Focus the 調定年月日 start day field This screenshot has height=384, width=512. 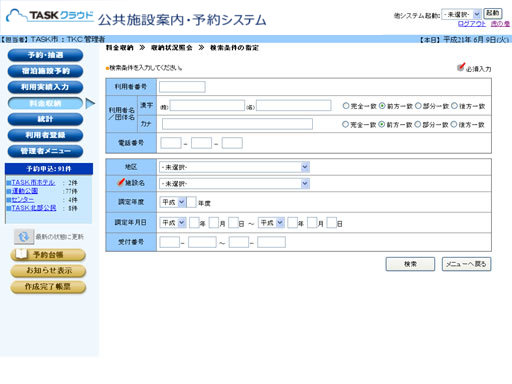point(233,223)
